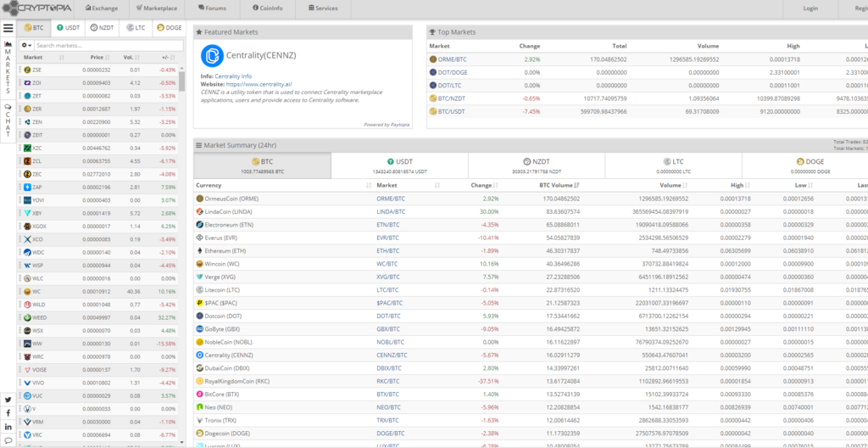
Task: Click the ZEN coin icon in sidebar
Action: 28,122
